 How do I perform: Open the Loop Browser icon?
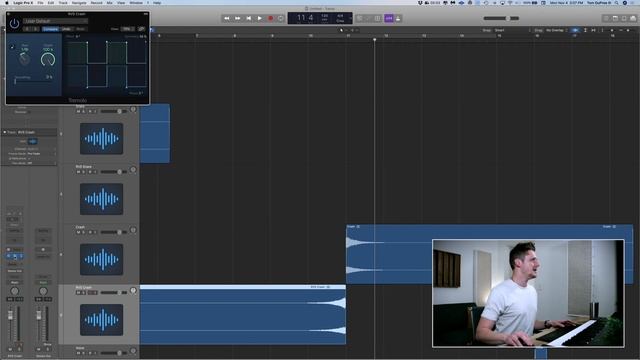(x=624, y=18)
